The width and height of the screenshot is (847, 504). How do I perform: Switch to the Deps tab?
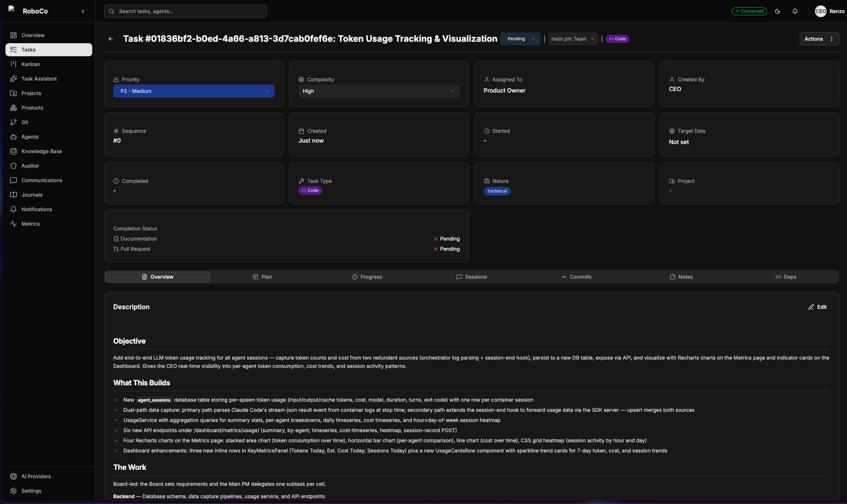pyautogui.click(x=786, y=277)
